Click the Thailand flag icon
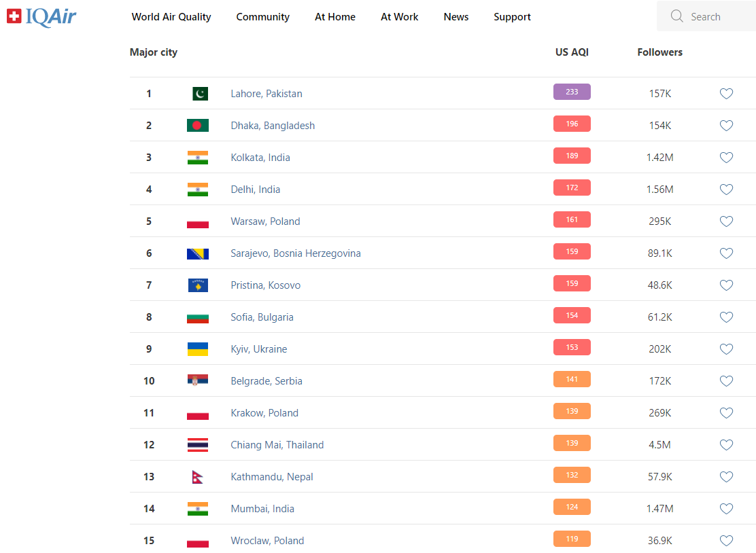Viewport: 756px width, 553px height. 198,444
